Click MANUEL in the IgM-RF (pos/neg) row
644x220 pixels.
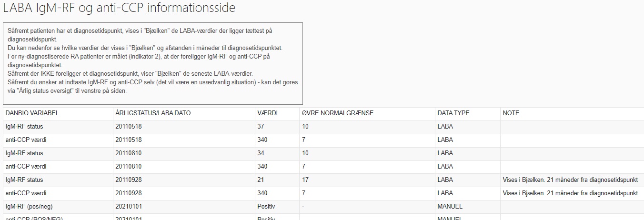[450, 207]
